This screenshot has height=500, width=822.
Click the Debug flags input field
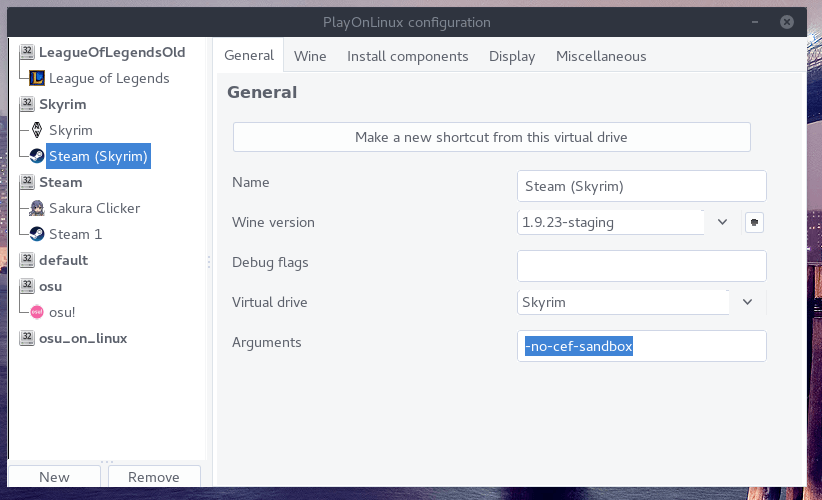pos(641,266)
